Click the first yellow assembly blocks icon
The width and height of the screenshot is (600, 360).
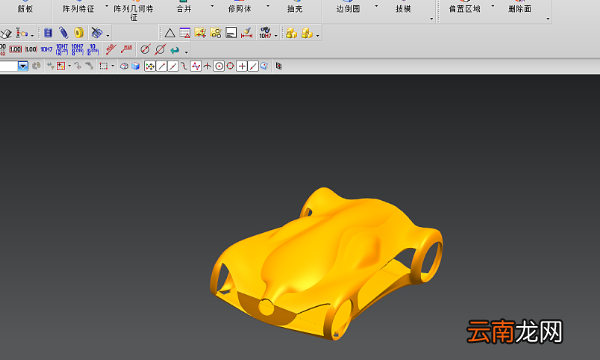(292, 33)
